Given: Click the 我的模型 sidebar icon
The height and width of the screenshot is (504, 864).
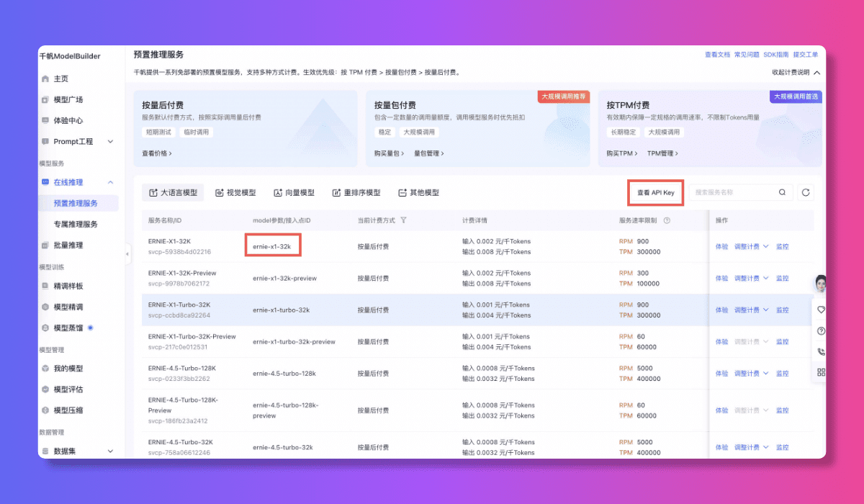Looking at the screenshot, I should (x=46, y=368).
